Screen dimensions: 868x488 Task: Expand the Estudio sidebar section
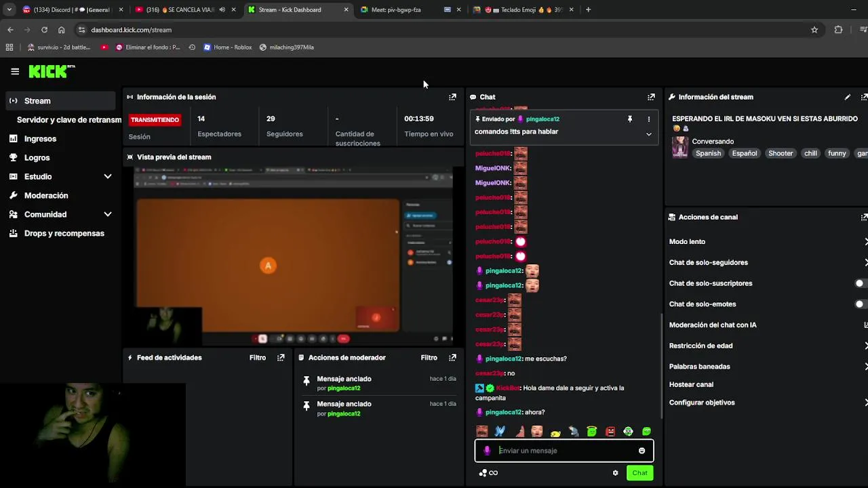pos(107,176)
